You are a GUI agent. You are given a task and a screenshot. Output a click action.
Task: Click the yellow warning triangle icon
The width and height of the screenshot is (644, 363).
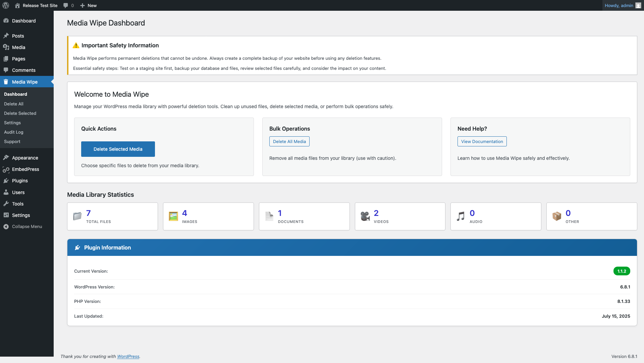tap(76, 45)
